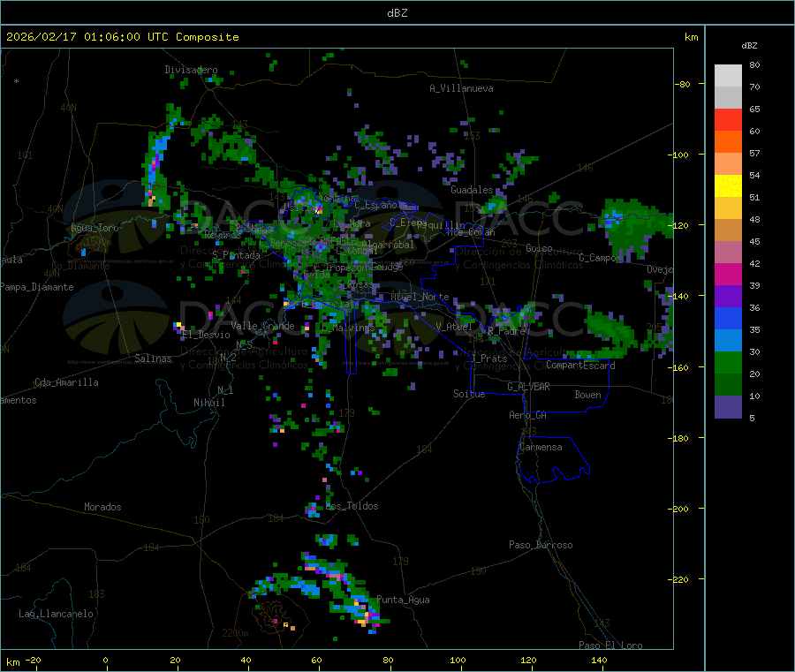Click the 'Agua_Toro' location label
The width and height of the screenshot is (795, 672).
[95, 228]
